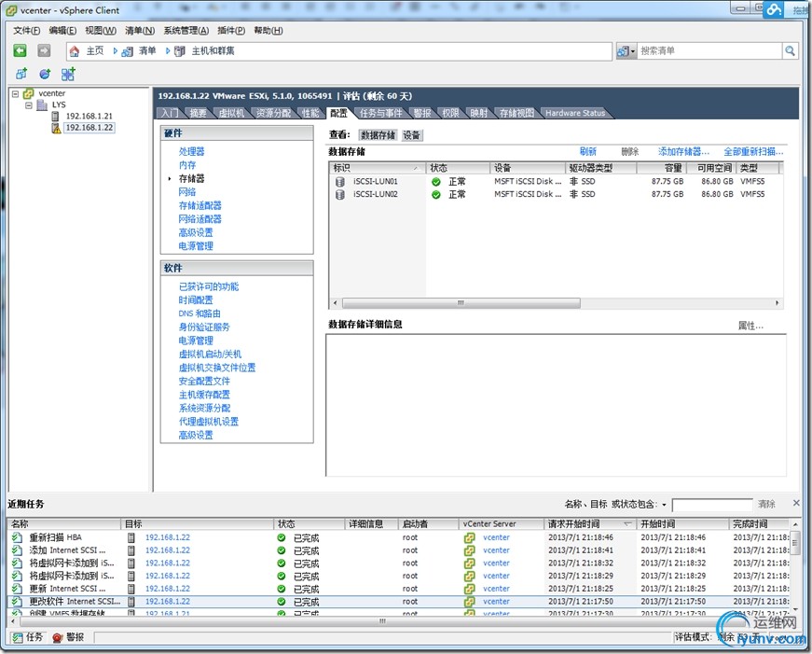Click the recent tasks filter input field
812x654 pixels.
point(712,505)
